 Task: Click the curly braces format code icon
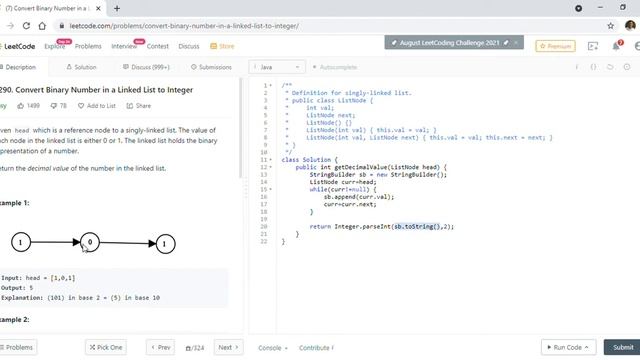coord(593,67)
